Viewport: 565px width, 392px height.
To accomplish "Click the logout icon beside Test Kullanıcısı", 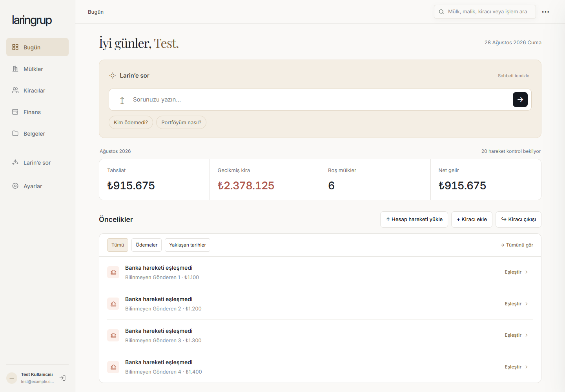I will click(x=62, y=378).
